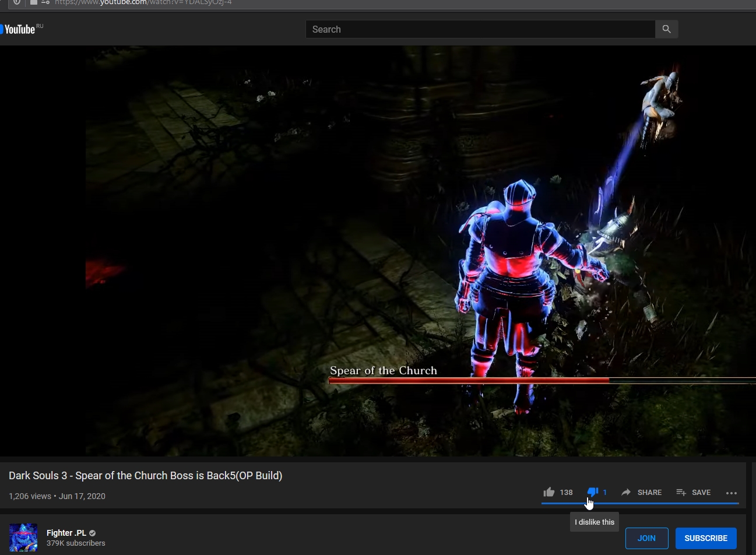Viewport: 756px width, 555px height.
Task: Pause the Dark Souls 3 video player
Action: (x=378, y=251)
